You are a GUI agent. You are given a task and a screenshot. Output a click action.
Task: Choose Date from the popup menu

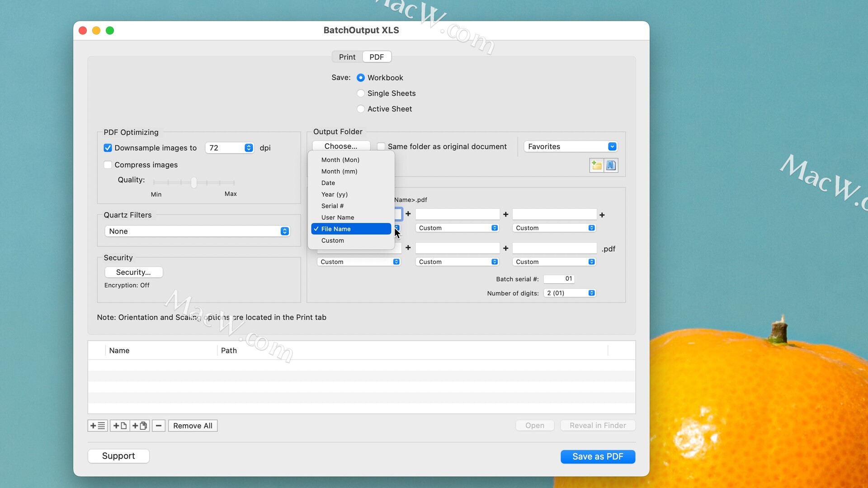351,183
